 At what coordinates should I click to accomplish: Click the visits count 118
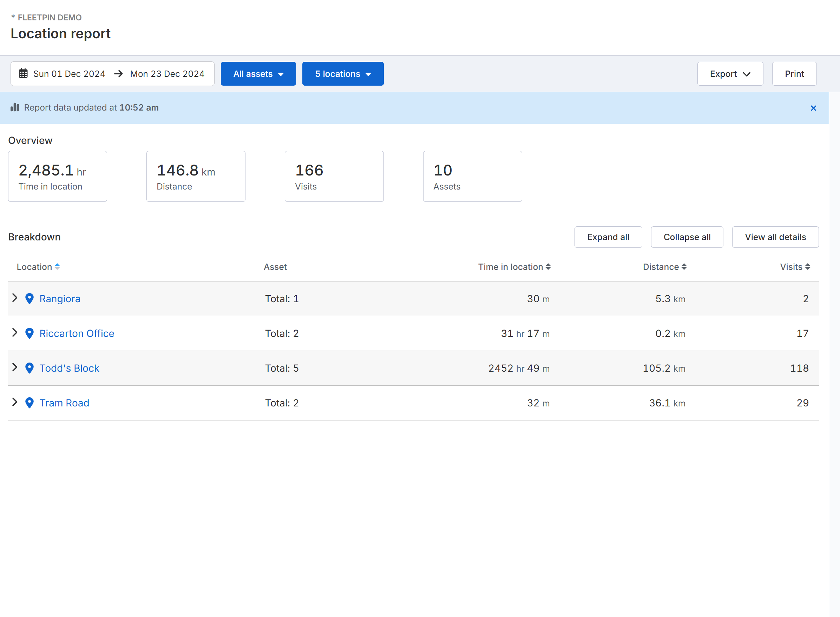pyautogui.click(x=799, y=368)
